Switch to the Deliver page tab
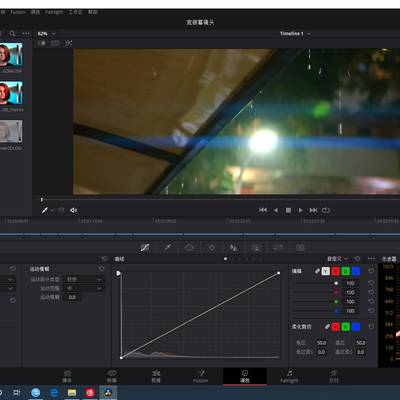Screen dimensions: 400x400 (334, 376)
